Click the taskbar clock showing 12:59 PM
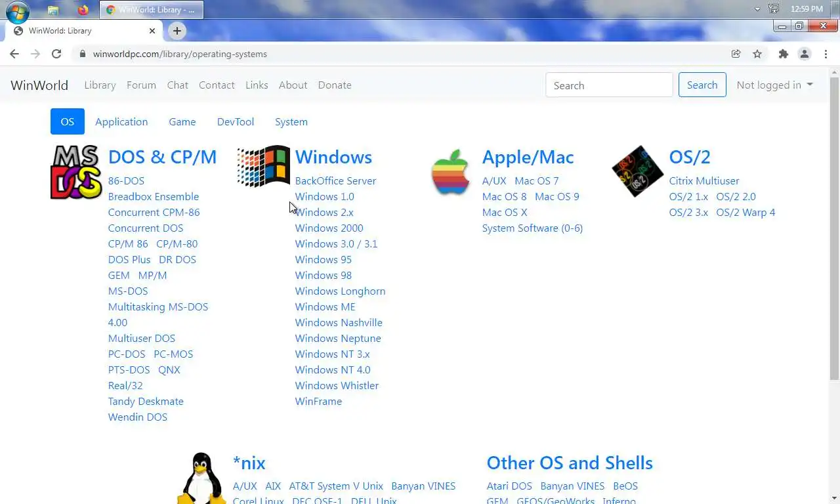The height and width of the screenshot is (504, 840). (x=807, y=9)
